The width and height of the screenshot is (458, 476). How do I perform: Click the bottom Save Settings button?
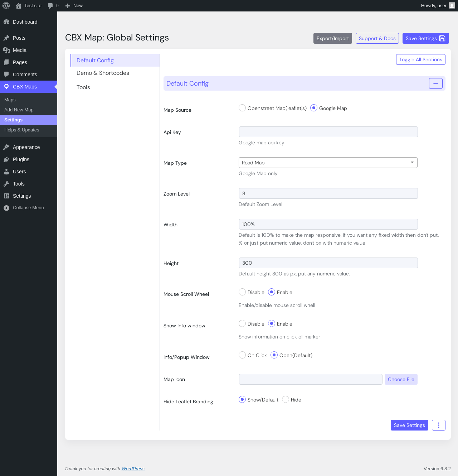point(409,425)
